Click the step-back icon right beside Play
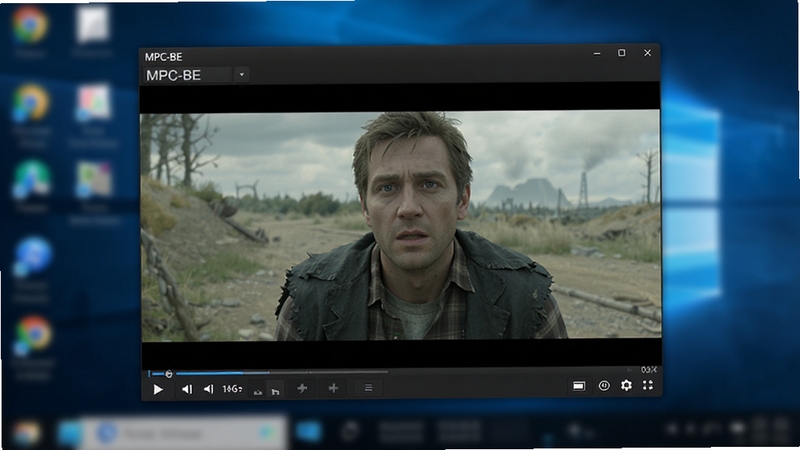The image size is (800, 450). click(x=187, y=389)
